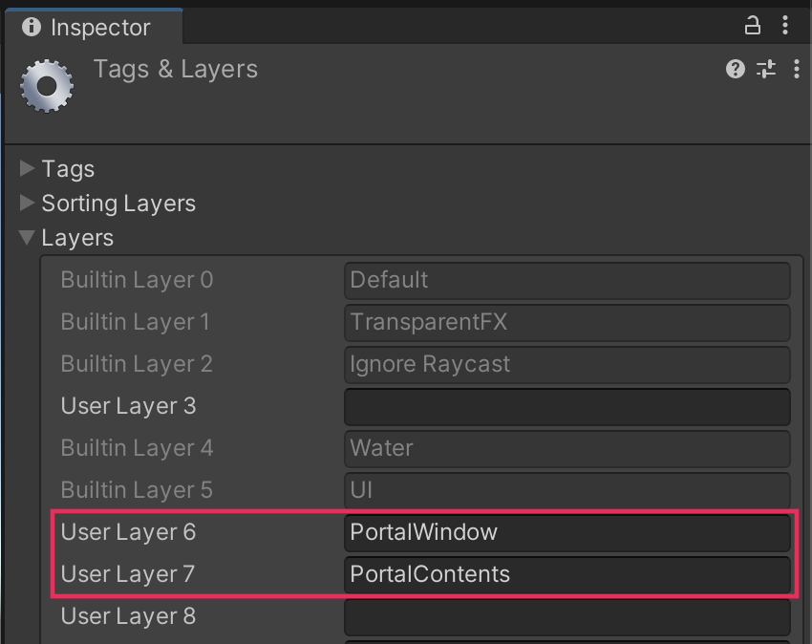This screenshot has width=812, height=644.
Task: Open the Tags & Layers kebab menu
Action: 796,69
